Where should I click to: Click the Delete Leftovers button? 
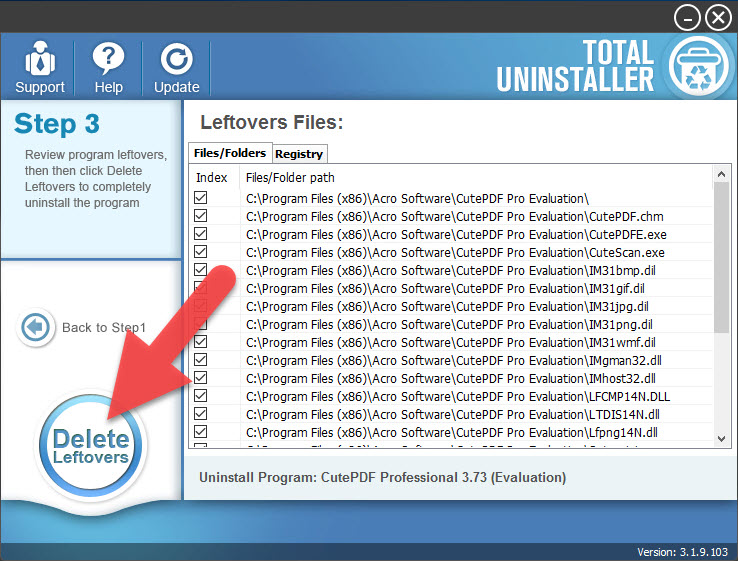pos(91,445)
